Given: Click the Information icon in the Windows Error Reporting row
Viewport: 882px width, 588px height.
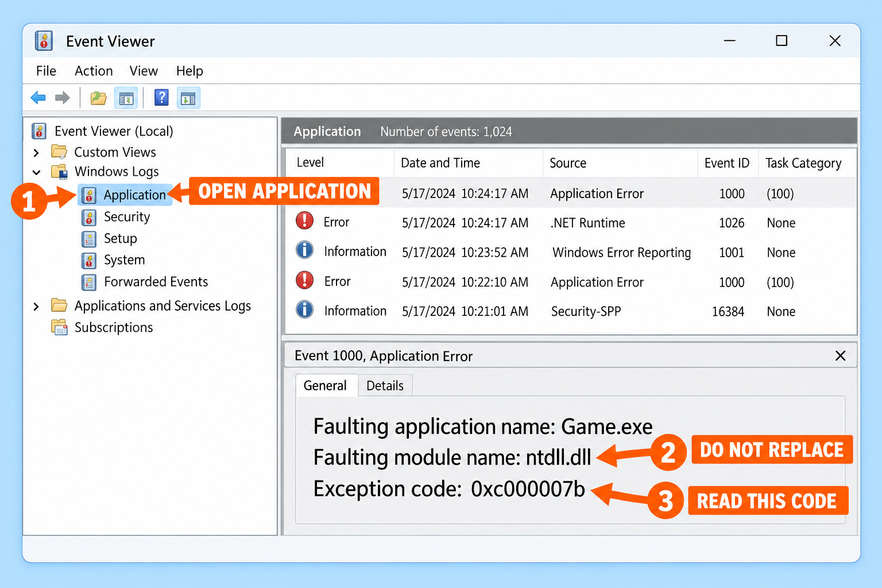Looking at the screenshot, I should [x=304, y=250].
